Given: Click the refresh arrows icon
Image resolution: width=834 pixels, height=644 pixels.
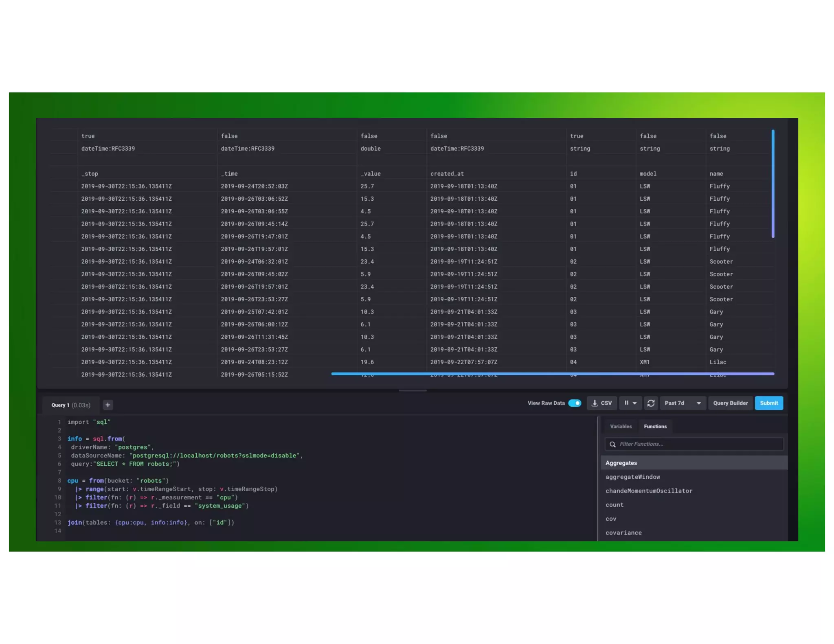Looking at the screenshot, I should click(x=651, y=403).
